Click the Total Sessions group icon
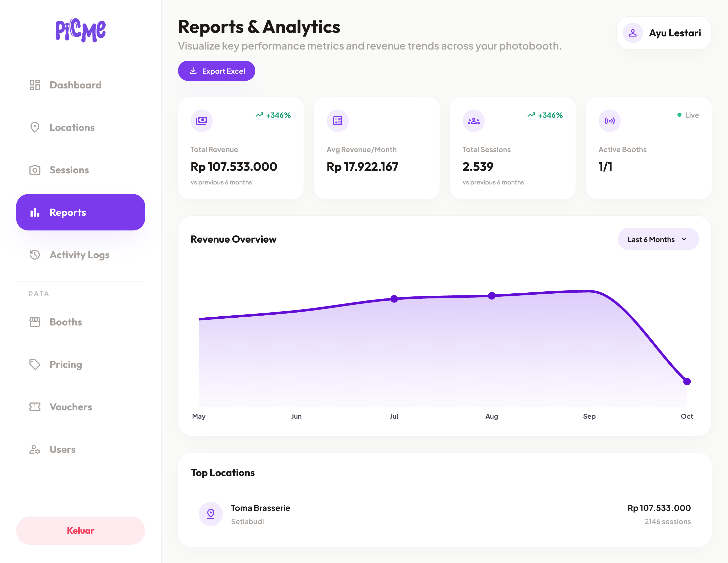Screen dimensions: 728x563 point(474,121)
